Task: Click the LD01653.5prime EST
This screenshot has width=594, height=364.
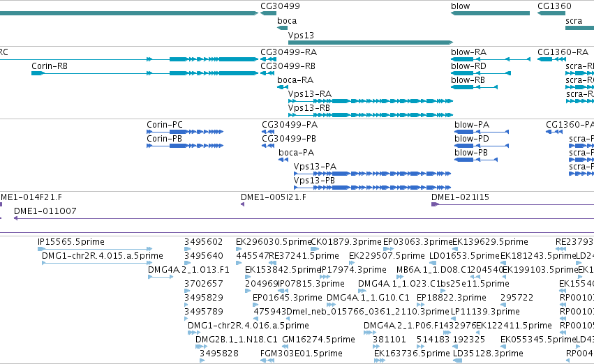Action: tap(432, 263)
